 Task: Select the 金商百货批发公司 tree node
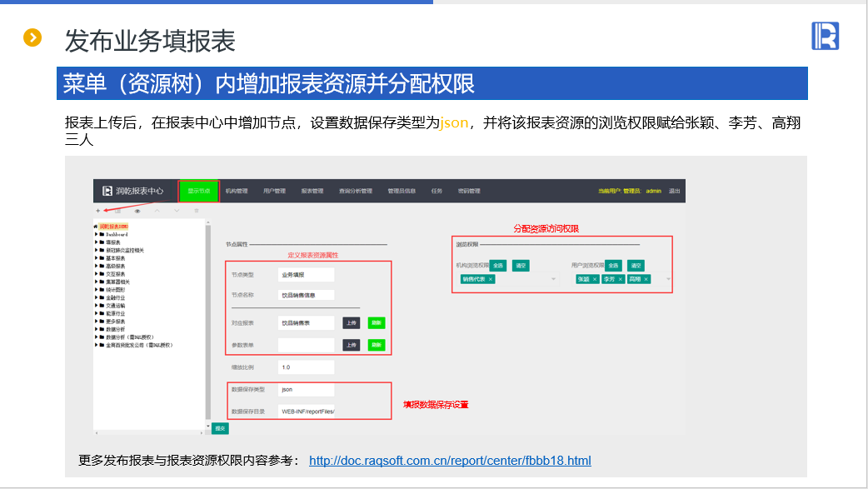coord(139,345)
